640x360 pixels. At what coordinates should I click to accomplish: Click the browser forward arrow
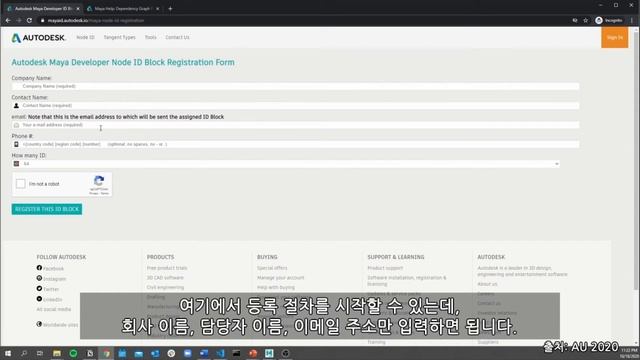click(x=18, y=20)
